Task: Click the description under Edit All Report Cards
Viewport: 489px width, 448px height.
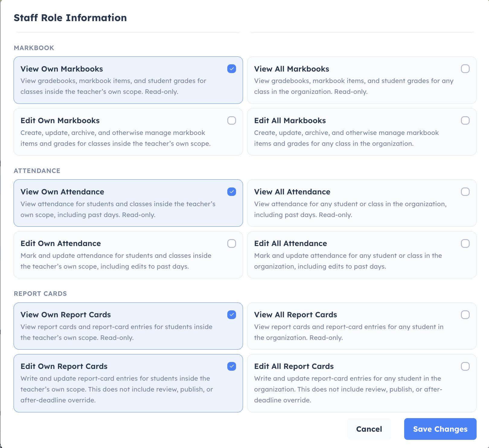Action: pos(348,389)
